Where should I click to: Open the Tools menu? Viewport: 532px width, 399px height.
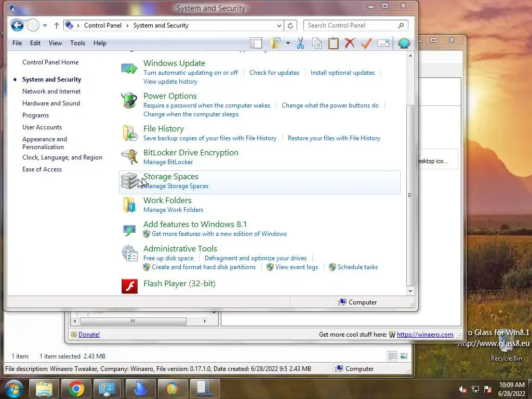(77, 43)
